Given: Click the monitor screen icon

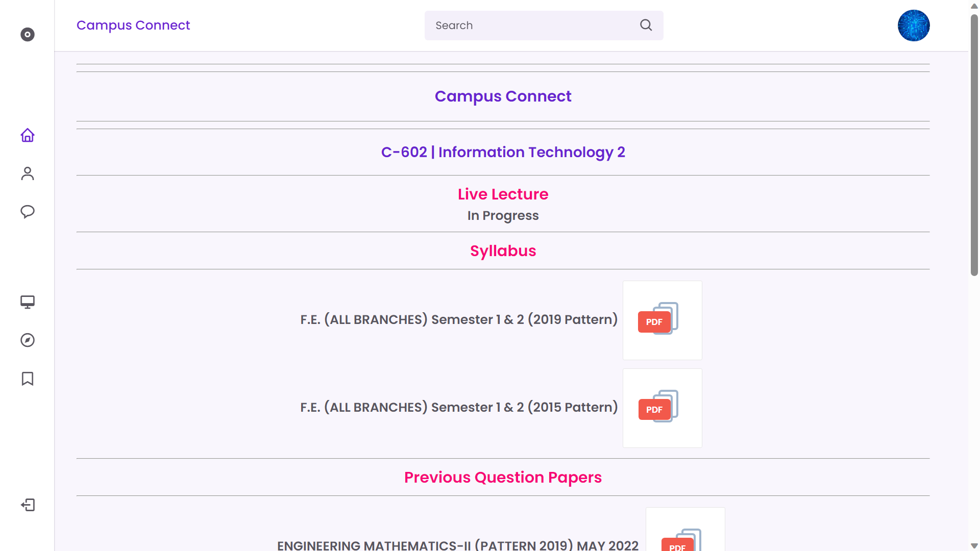Looking at the screenshot, I should 28,302.
